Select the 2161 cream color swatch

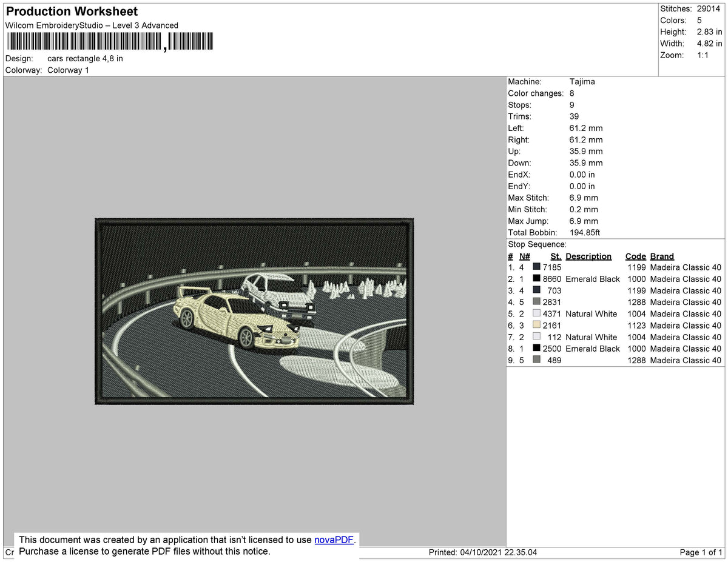tap(536, 325)
